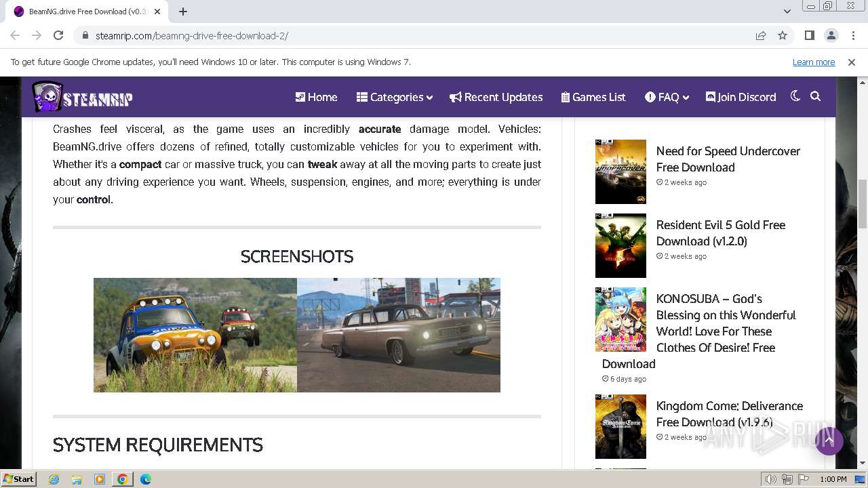
Task: Open Windows Media Player taskbar icon
Action: pyautogui.click(x=100, y=479)
